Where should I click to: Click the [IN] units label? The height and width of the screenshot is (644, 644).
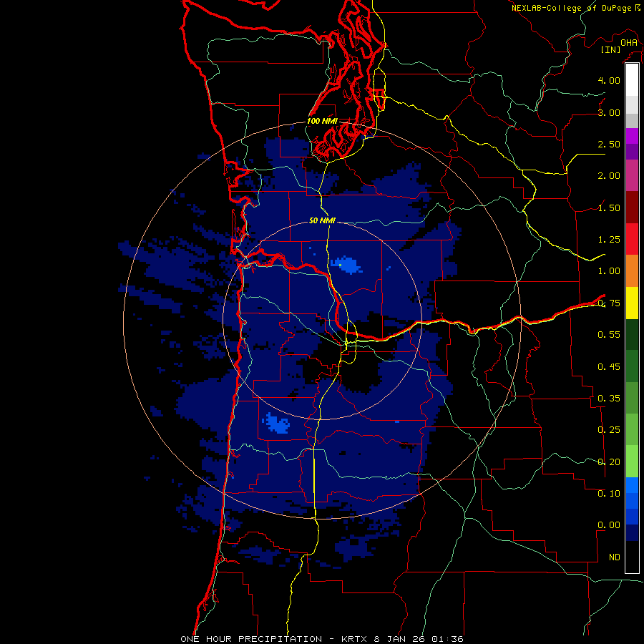point(610,49)
